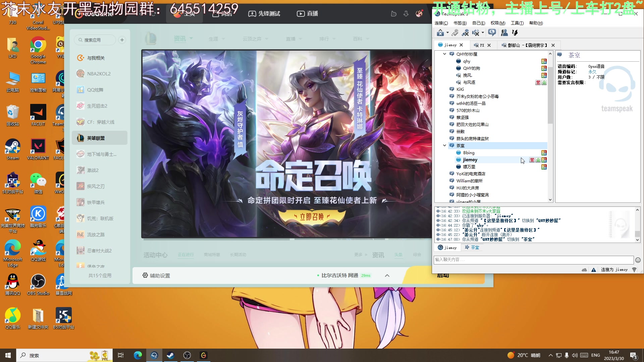Click the grayed-out TeamSpeak toolbar icon

455,33
